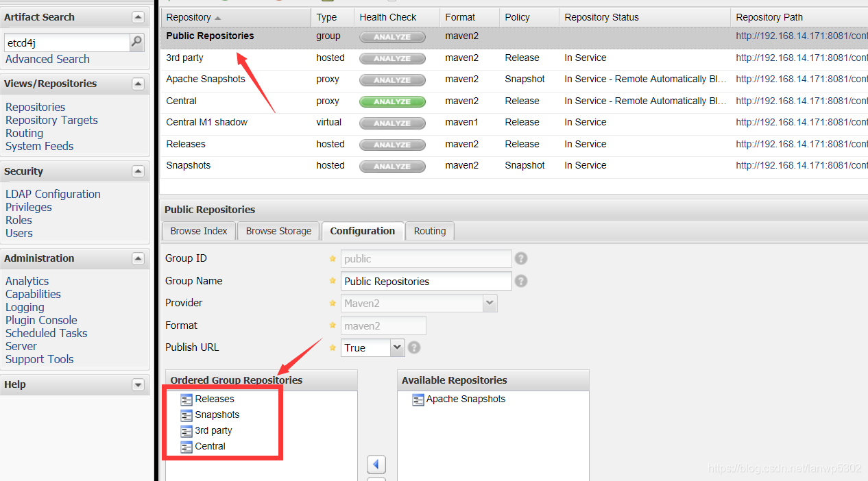The height and width of the screenshot is (481, 868).
Task: Click the help icon next to Publish URL
Action: (x=414, y=347)
